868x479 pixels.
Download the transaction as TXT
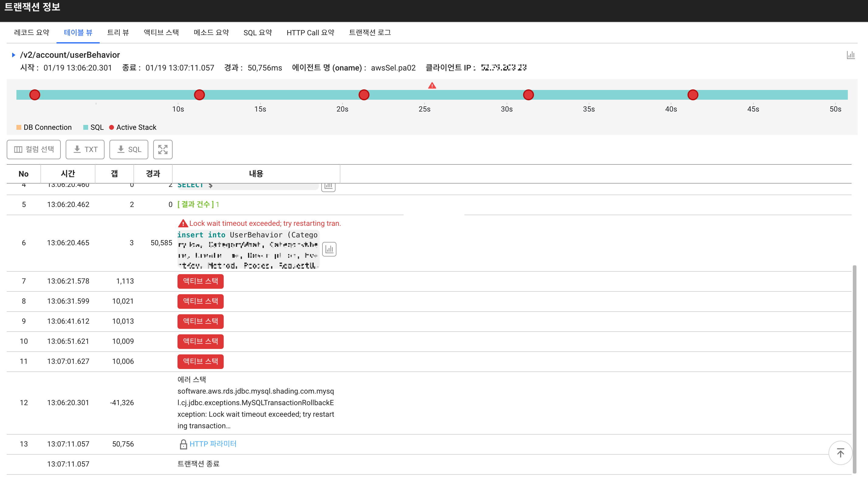pos(85,149)
